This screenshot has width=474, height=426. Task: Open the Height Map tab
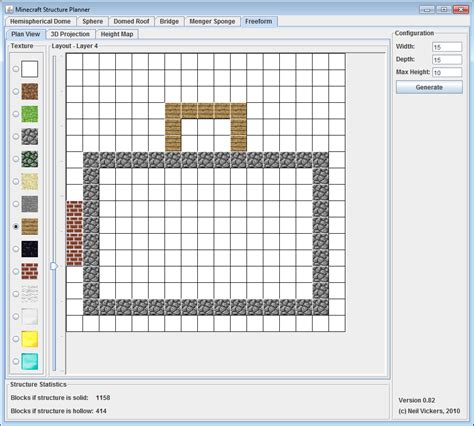117,34
